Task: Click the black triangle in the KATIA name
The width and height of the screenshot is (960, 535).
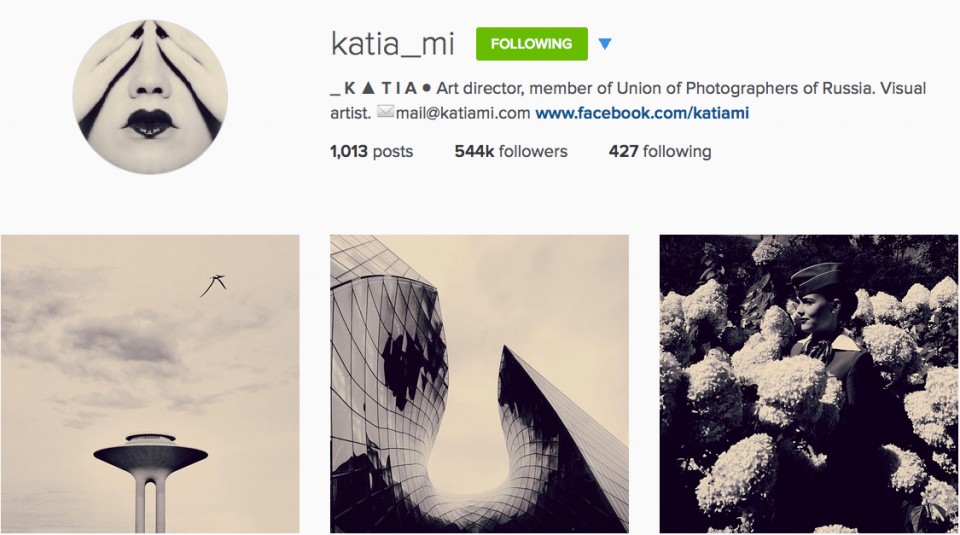Action: [x=368, y=88]
